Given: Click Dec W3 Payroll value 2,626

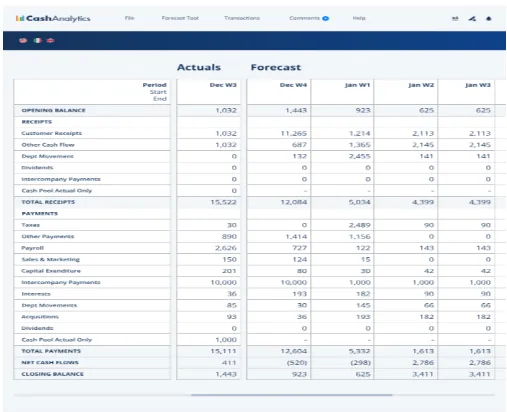Looking at the screenshot, I should point(226,248).
